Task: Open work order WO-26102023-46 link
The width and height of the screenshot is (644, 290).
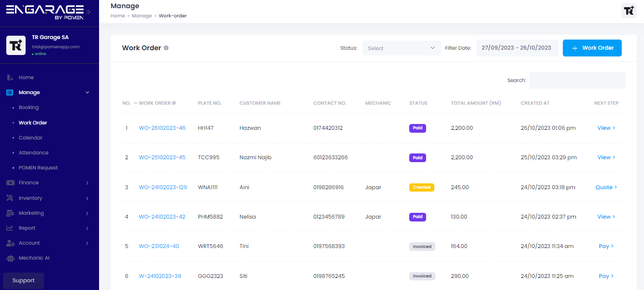Action: (162, 128)
